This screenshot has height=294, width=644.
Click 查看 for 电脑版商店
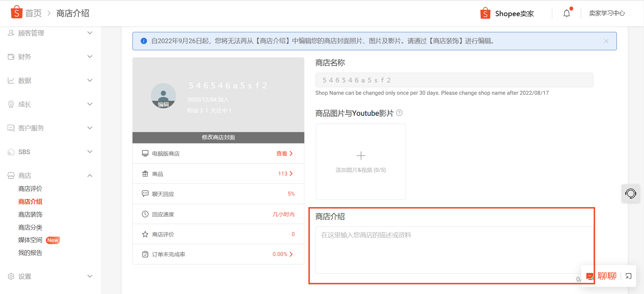click(284, 154)
